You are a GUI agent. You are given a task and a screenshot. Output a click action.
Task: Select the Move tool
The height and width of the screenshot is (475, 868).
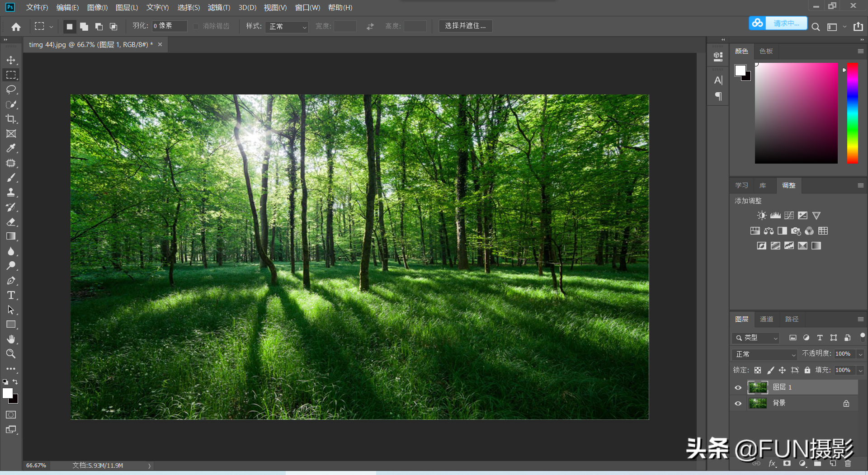pyautogui.click(x=11, y=60)
